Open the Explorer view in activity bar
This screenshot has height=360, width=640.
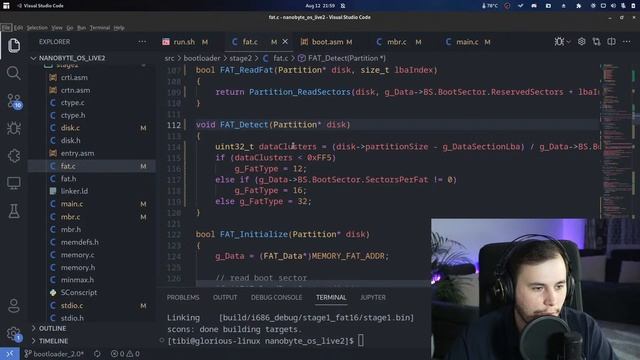coord(13,45)
